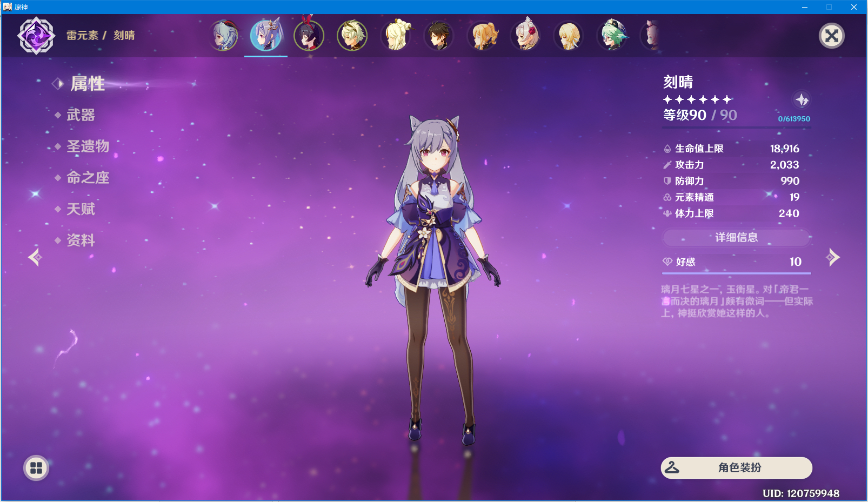The width and height of the screenshot is (868, 502).
Task: Click the 原神 window title bar icon
Action: click(x=7, y=7)
